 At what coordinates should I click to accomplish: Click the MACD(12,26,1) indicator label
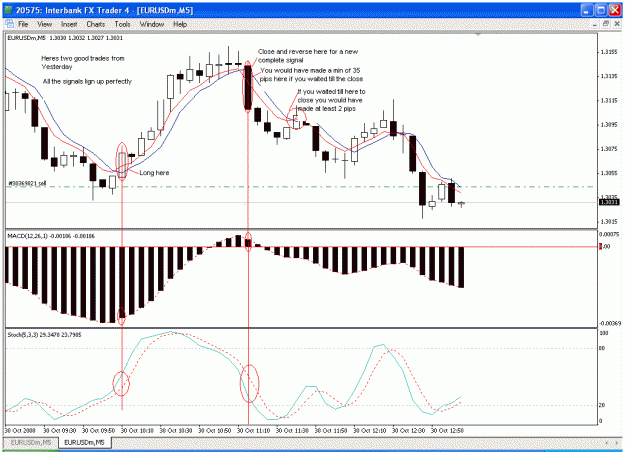point(51,236)
